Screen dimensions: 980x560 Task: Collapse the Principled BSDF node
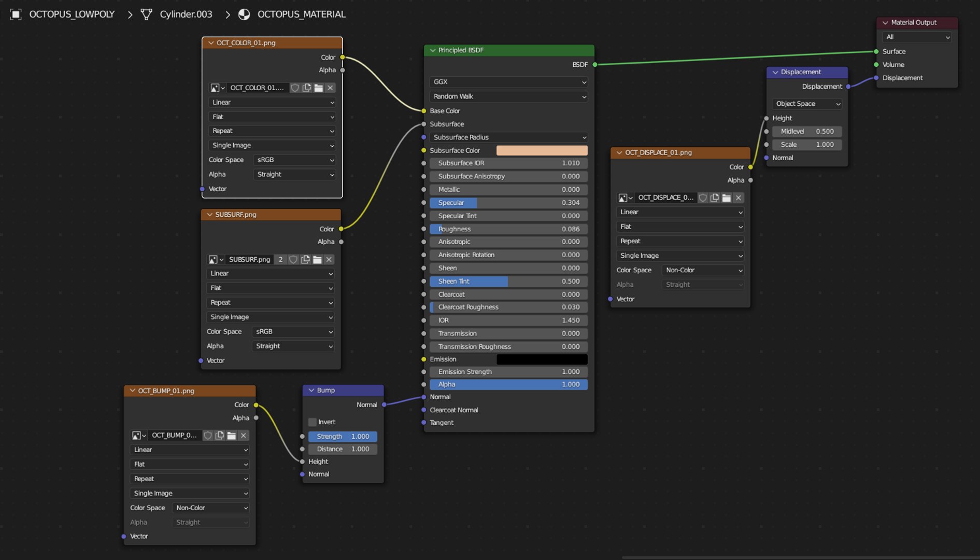point(433,50)
